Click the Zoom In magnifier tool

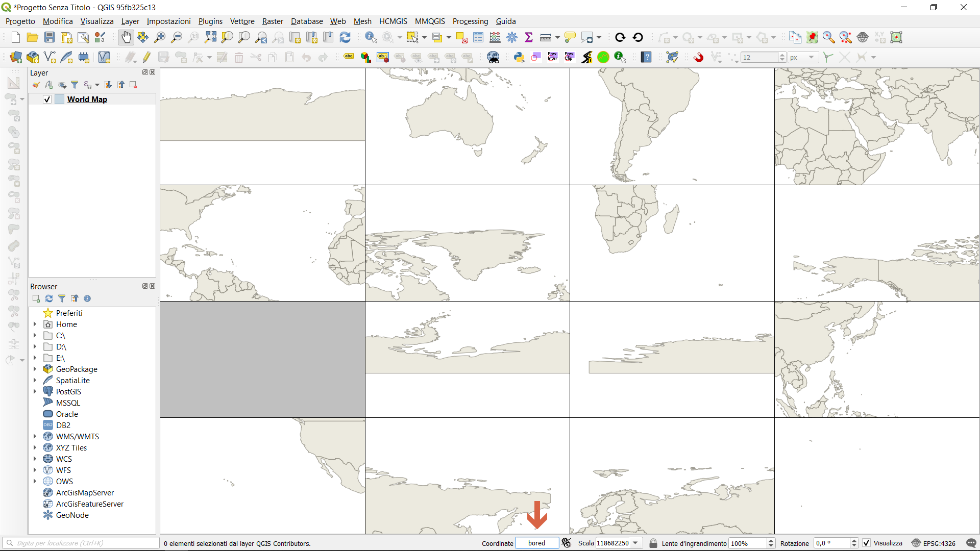click(160, 37)
